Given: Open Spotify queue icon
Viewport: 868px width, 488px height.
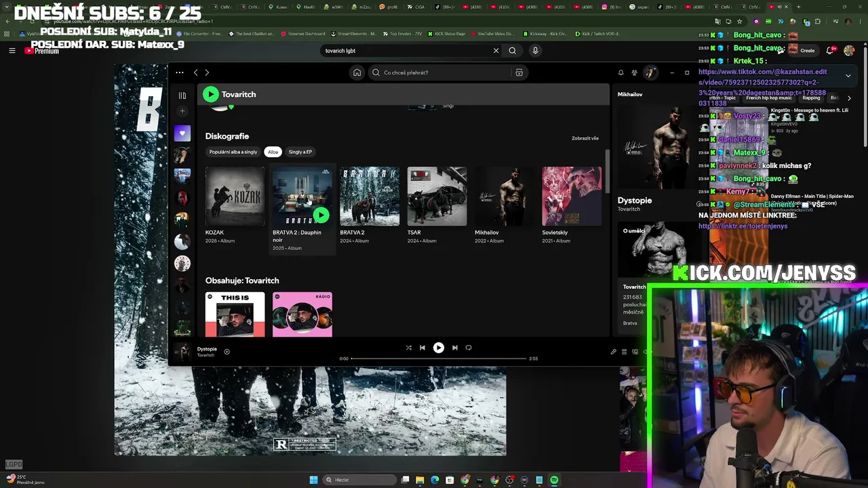Looking at the screenshot, I should [x=625, y=352].
